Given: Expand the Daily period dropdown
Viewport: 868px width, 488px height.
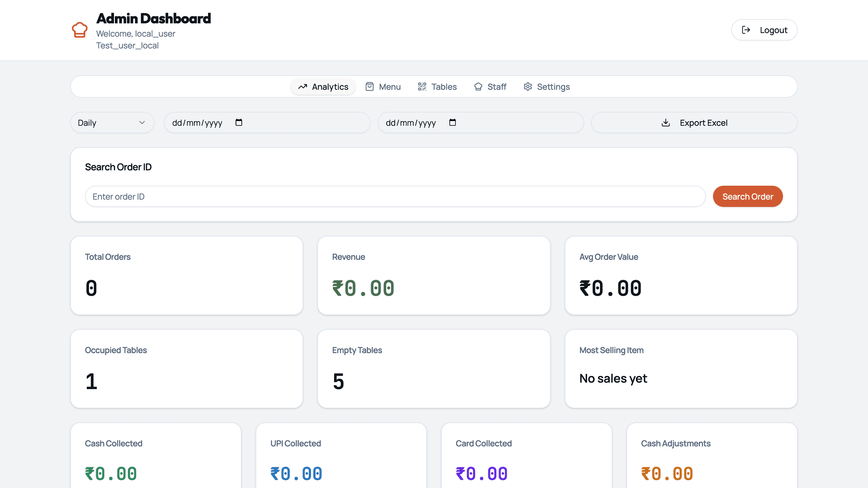Looking at the screenshot, I should tap(112, 123).
